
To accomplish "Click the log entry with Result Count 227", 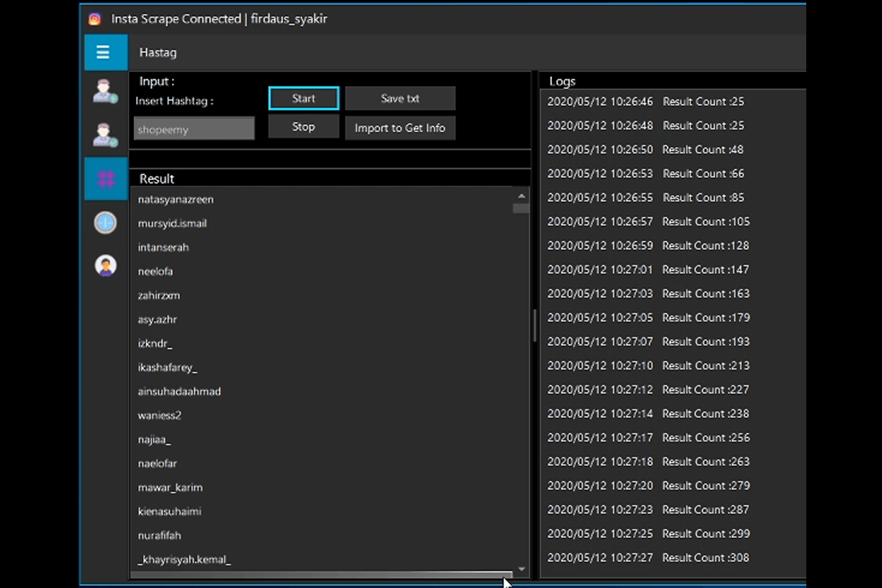I will point(648,390).
